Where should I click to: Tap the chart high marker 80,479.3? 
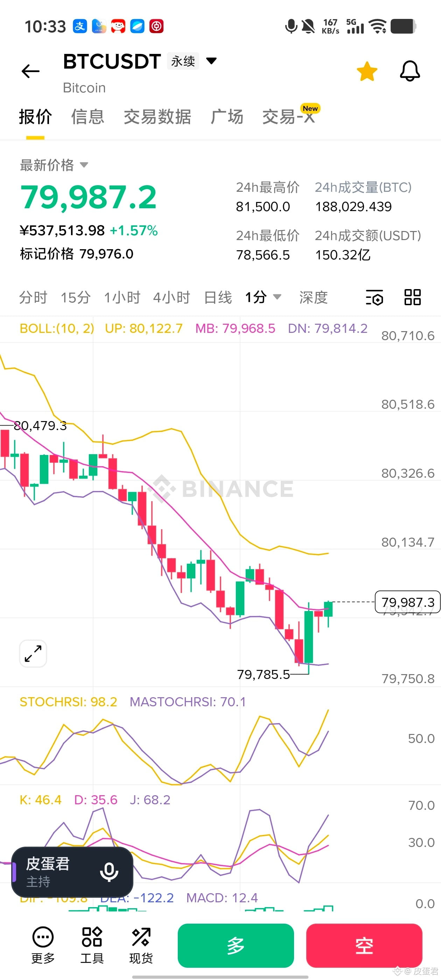coord(40,426)
